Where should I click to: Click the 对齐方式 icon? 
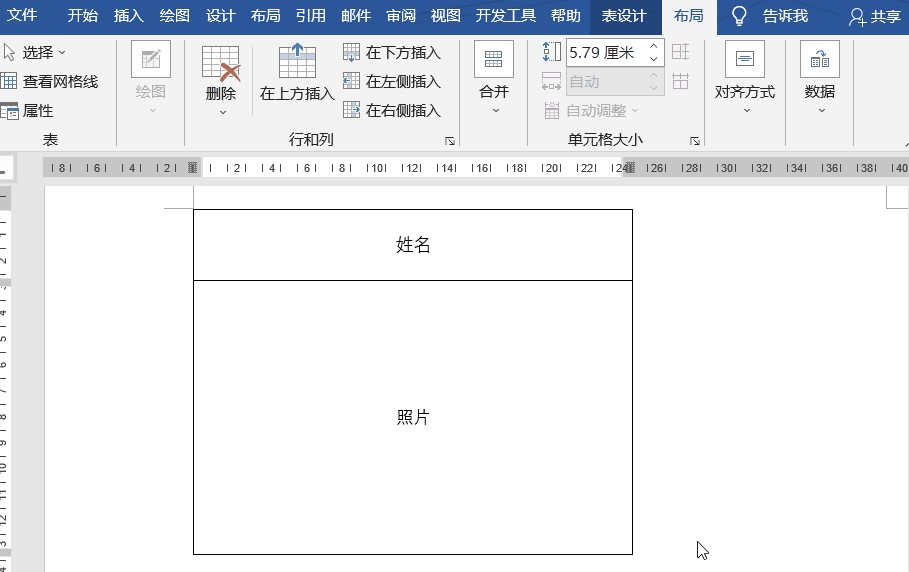point(745,59)
